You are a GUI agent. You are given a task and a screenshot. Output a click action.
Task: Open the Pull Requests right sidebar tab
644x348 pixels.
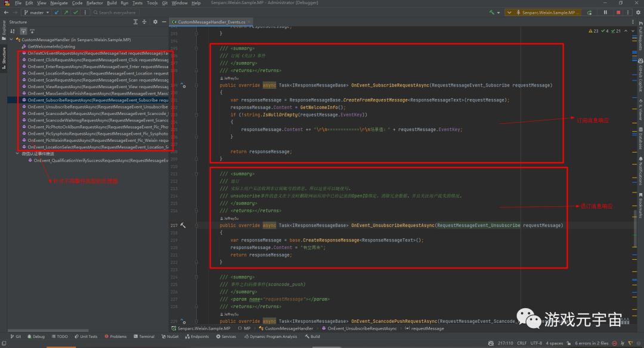(640, 37)
